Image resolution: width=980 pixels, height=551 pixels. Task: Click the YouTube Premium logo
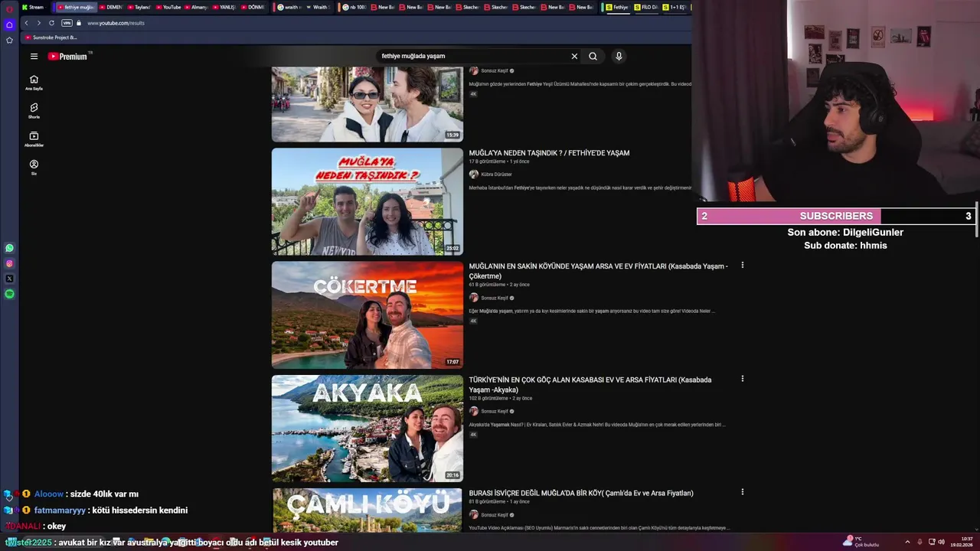coord(70,56)
